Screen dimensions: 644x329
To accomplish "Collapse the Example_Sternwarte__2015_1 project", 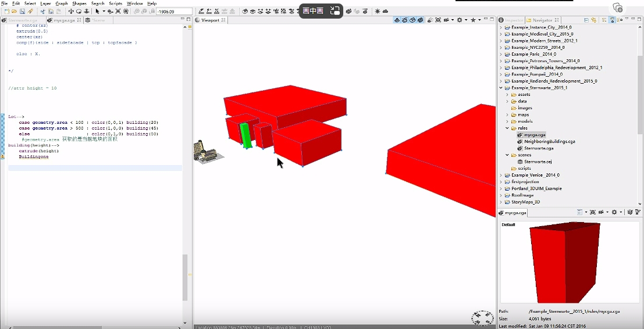I will click(x=501, y=88).
